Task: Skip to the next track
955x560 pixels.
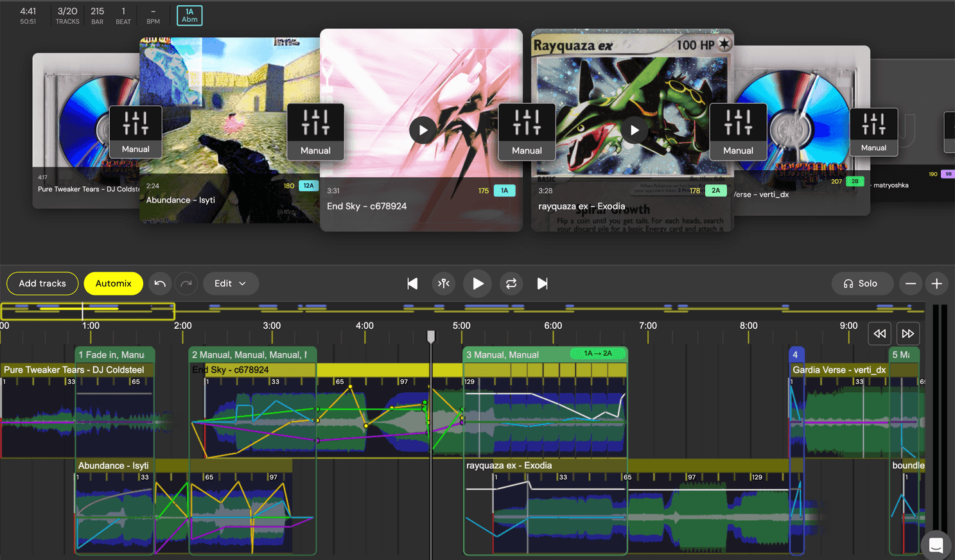Action: pos(543,283)
